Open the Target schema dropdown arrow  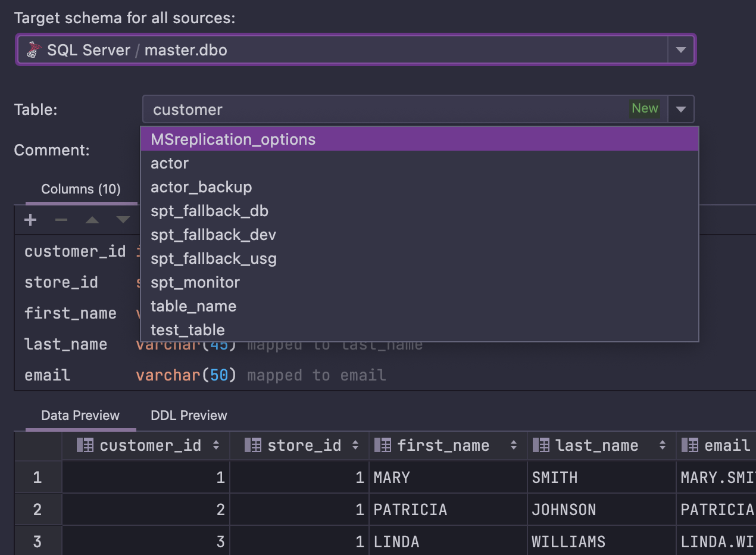pos(681,50)
